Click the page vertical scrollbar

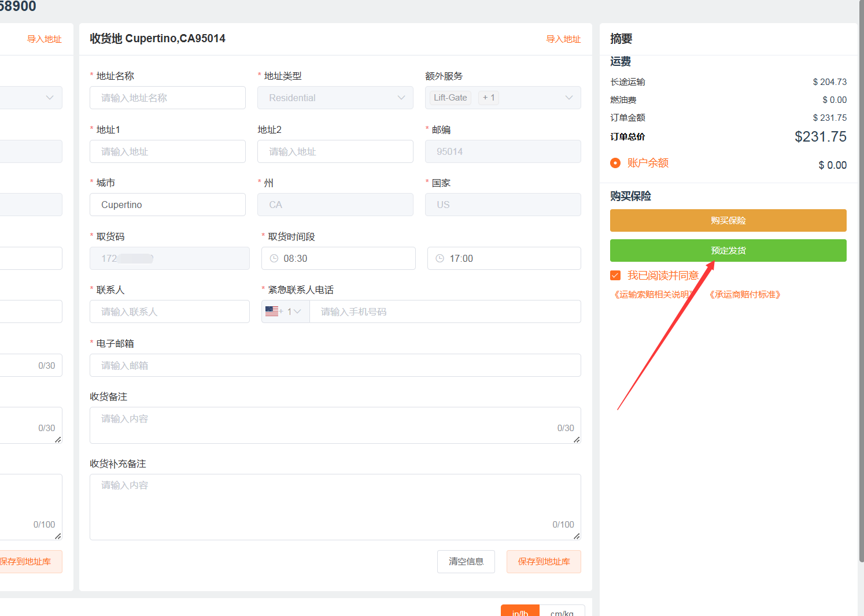click(861, 281)
